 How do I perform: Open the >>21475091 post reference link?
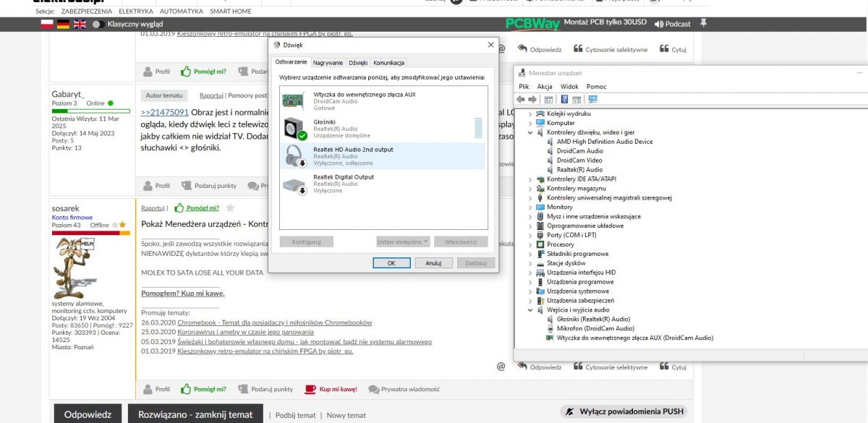pyautogui.click(x=165, y=112)
